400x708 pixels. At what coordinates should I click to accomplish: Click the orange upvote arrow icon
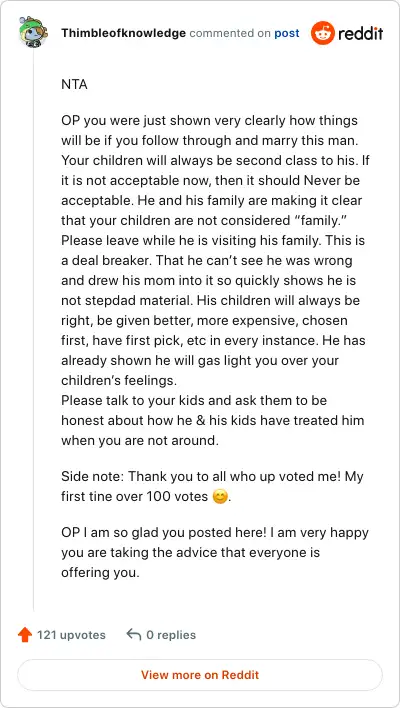[25, 635]
